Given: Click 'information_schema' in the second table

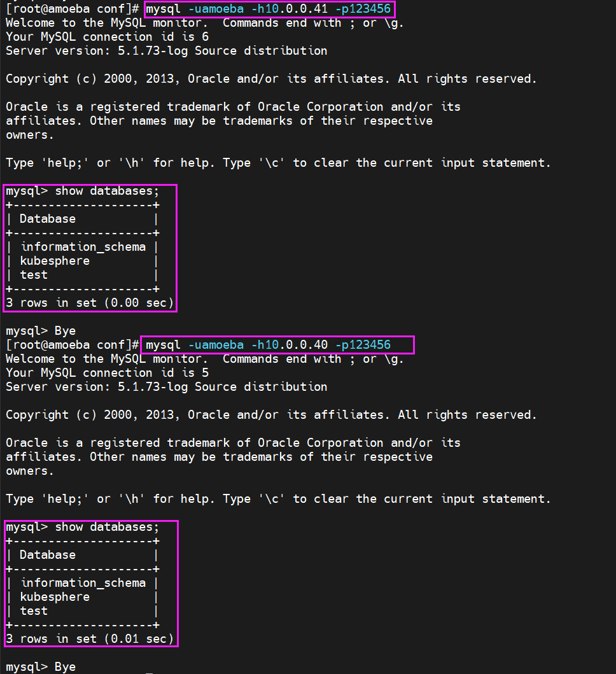Looking at the screenshot, I should click(83, 583).
